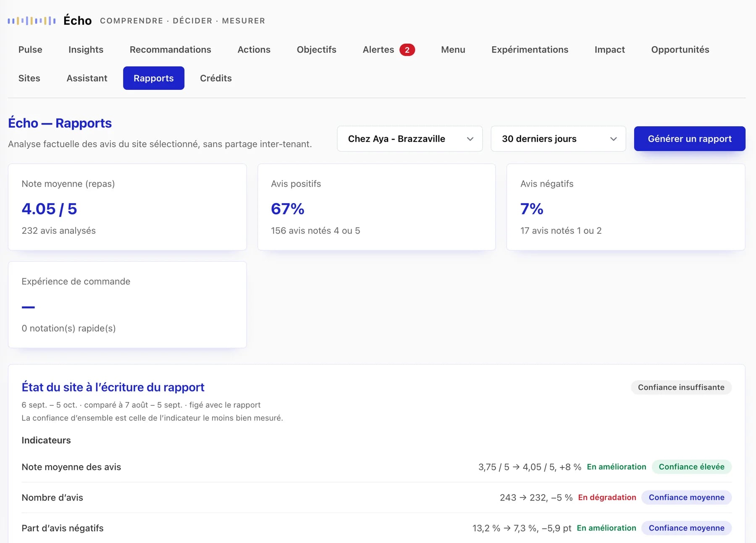This screenshot has height=543, width=756.
Task: Click the '17 avis notés 1 ou 2' text
Action: click(561, 231)
